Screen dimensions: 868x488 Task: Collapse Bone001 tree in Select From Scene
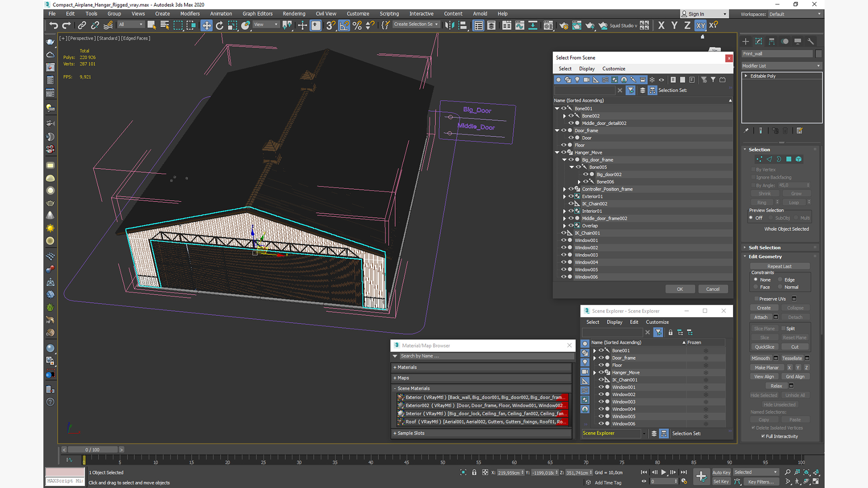click(x=557, y=108)
